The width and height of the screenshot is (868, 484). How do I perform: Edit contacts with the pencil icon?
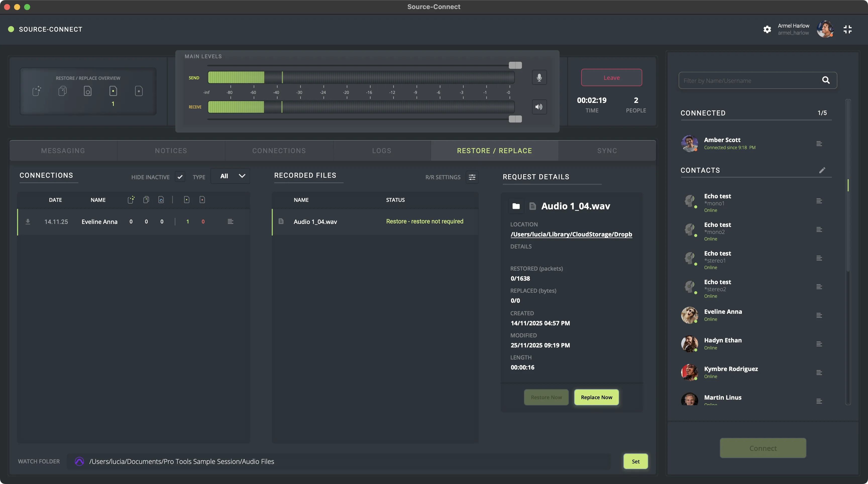822,170
